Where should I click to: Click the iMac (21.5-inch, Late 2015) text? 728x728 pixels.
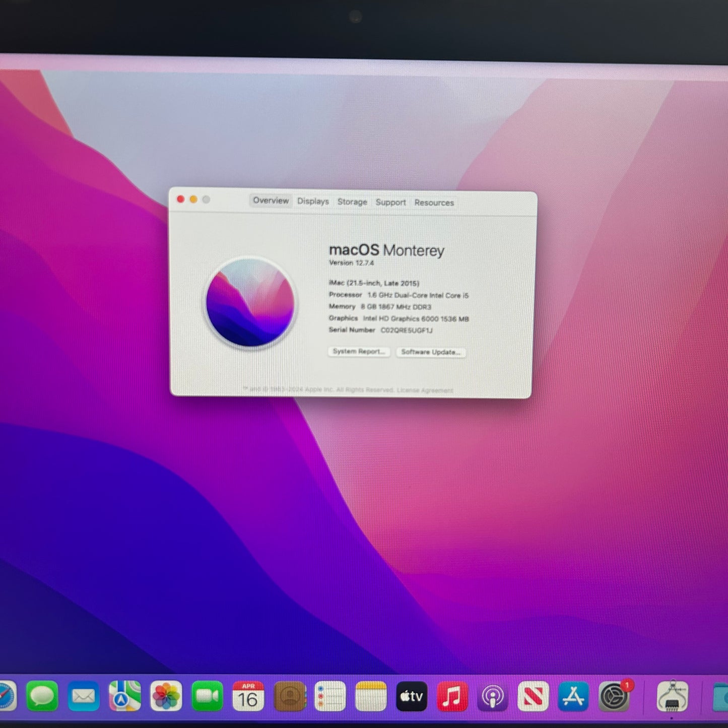click(374, 283)
